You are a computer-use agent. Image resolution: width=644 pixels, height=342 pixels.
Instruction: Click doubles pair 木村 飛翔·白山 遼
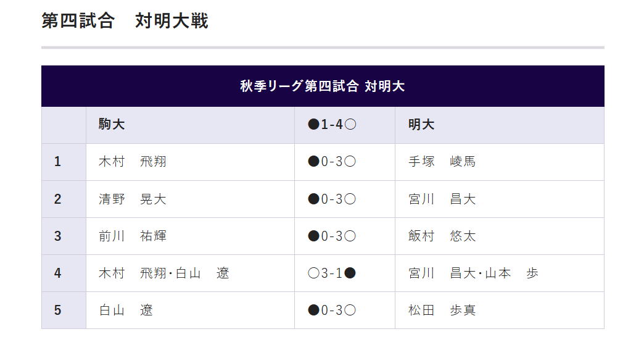point(164,273)
